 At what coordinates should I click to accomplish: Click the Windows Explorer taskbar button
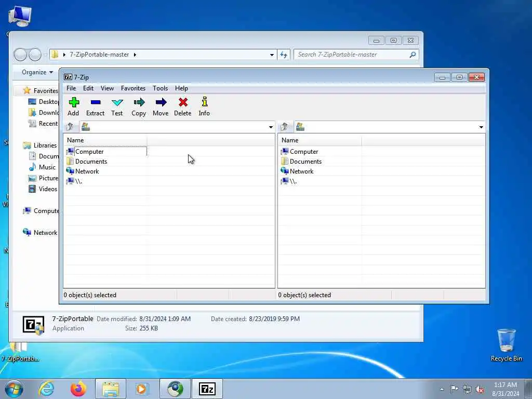pos(111,389)
